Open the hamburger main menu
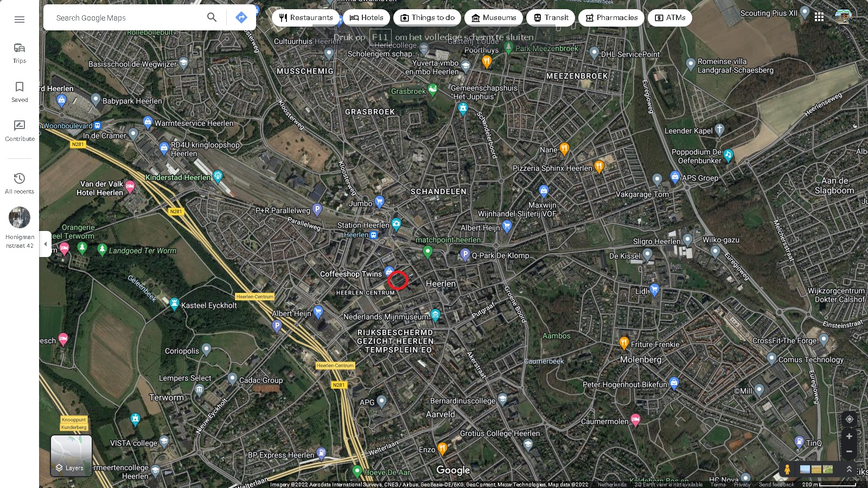The width and height of the screenshot is (868, 488). [x=20, y=20]
